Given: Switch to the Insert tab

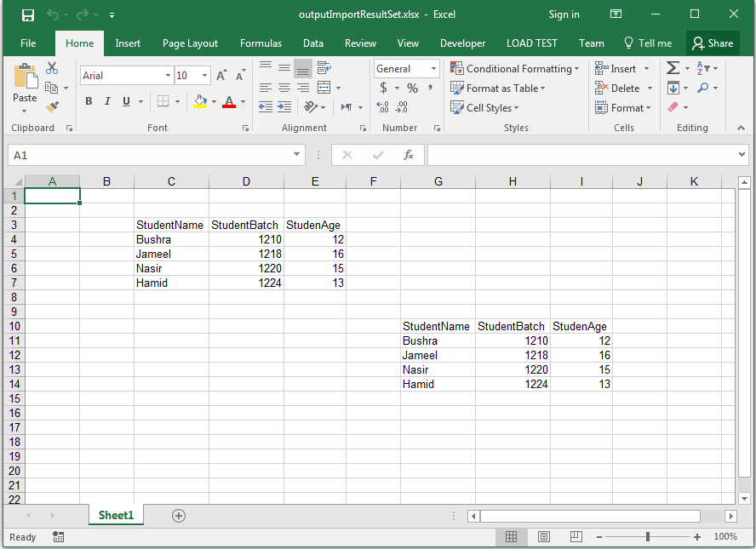Looking at the screenshot, I should (128, 43).
